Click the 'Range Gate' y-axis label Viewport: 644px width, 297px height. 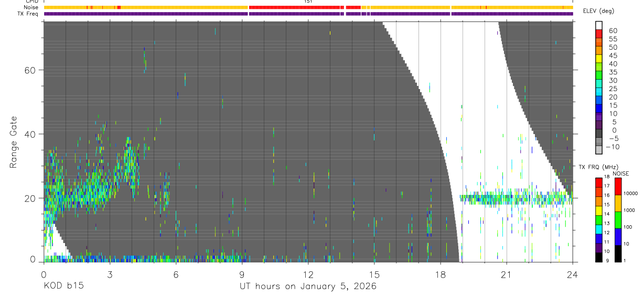[14, 142]
